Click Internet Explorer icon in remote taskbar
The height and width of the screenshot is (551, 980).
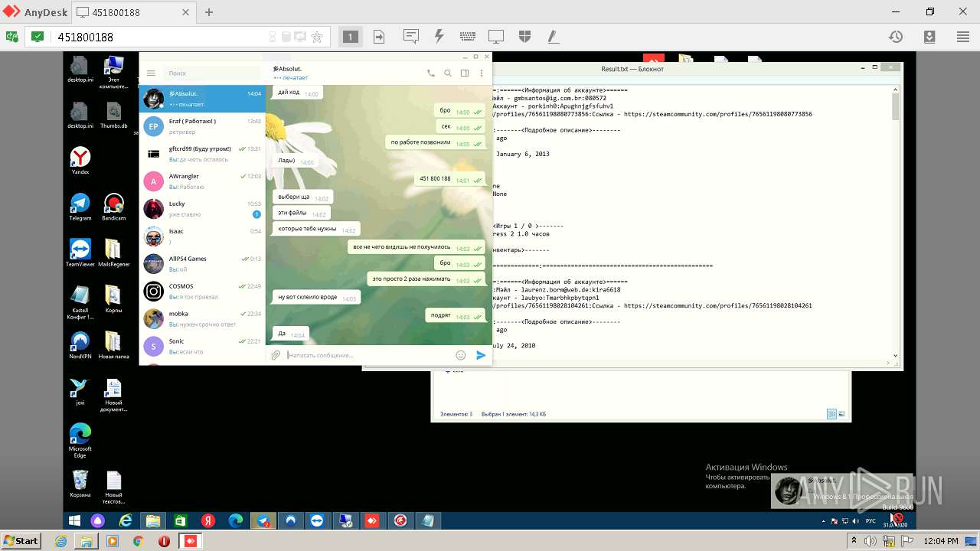tap(126, 521)
